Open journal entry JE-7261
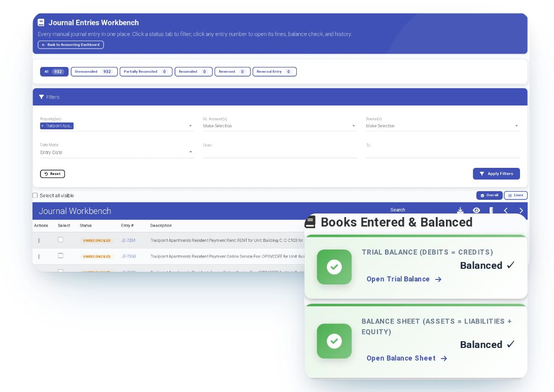This screenshot has height=392, width=554. pos(128,240)
